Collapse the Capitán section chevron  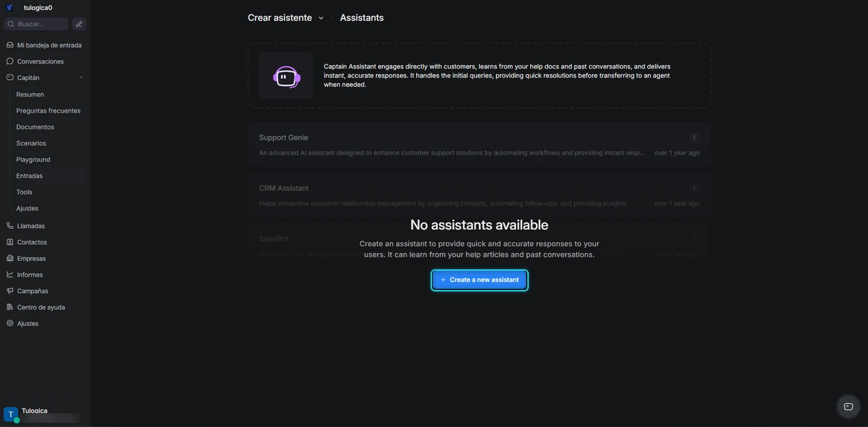tap(81, 77)
